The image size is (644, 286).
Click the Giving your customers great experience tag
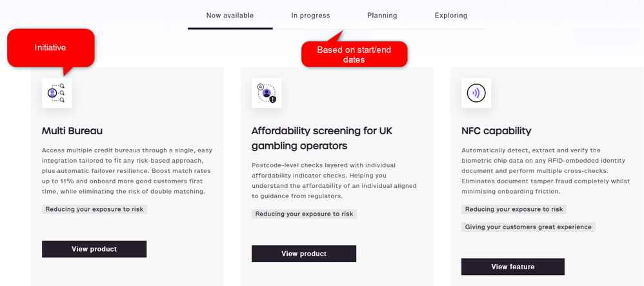[528, 227]
